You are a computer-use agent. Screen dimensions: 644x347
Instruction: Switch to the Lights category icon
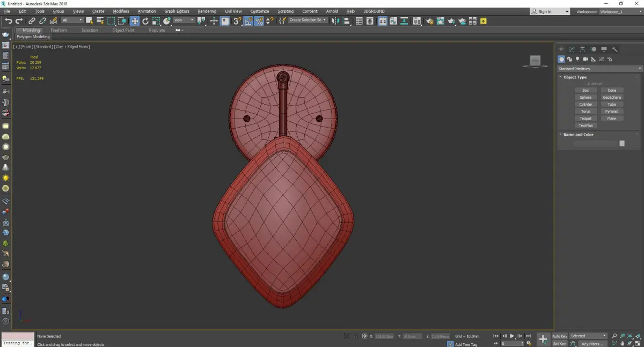pos(577,59)
